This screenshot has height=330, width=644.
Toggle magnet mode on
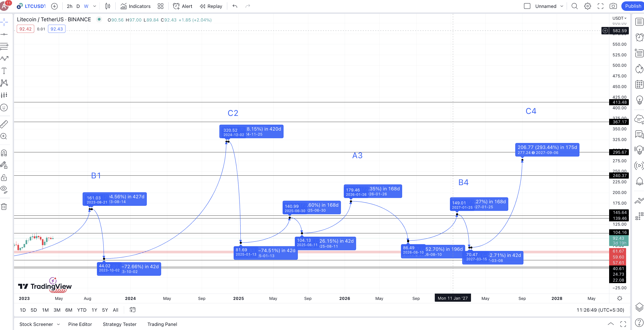(x=4, y=153)
